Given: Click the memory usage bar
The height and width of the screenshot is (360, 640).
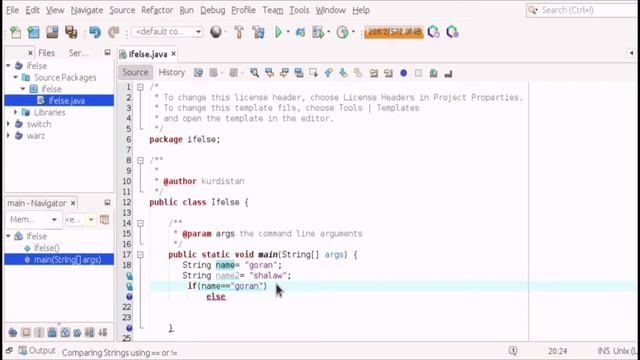Looking at the screenshot, I should coord(394,32).
